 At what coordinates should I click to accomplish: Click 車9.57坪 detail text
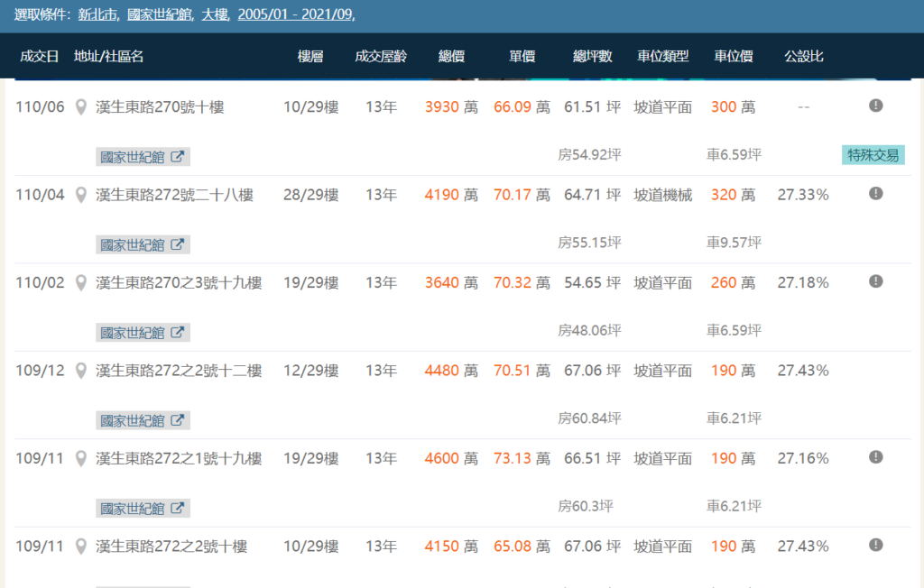735,243
